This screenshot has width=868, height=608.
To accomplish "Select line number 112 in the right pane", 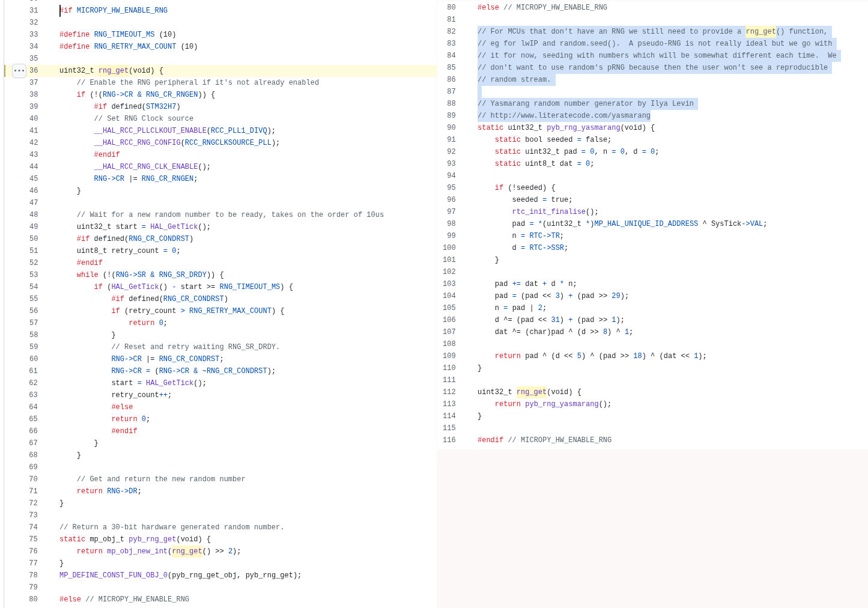I will pos(449,392).
